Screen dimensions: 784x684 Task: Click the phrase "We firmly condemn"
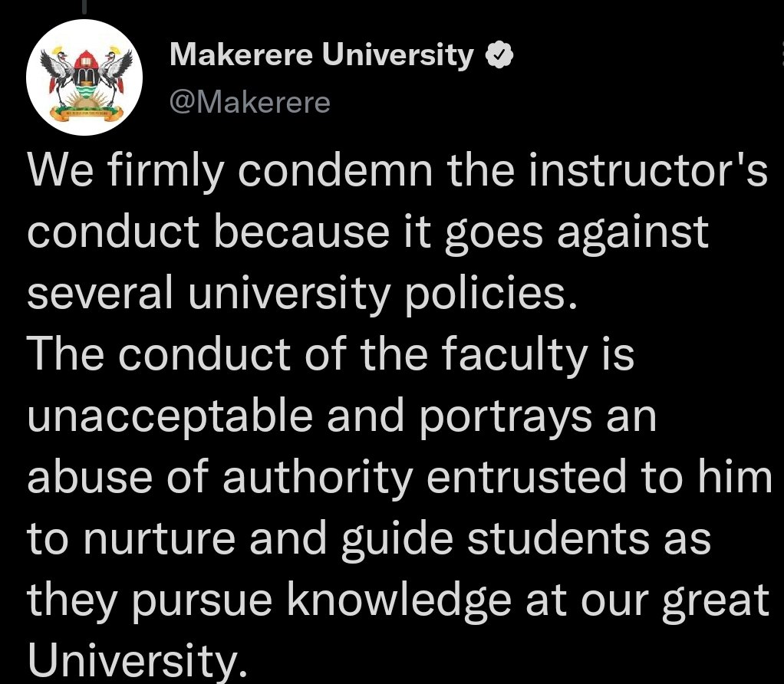point(229,171)
